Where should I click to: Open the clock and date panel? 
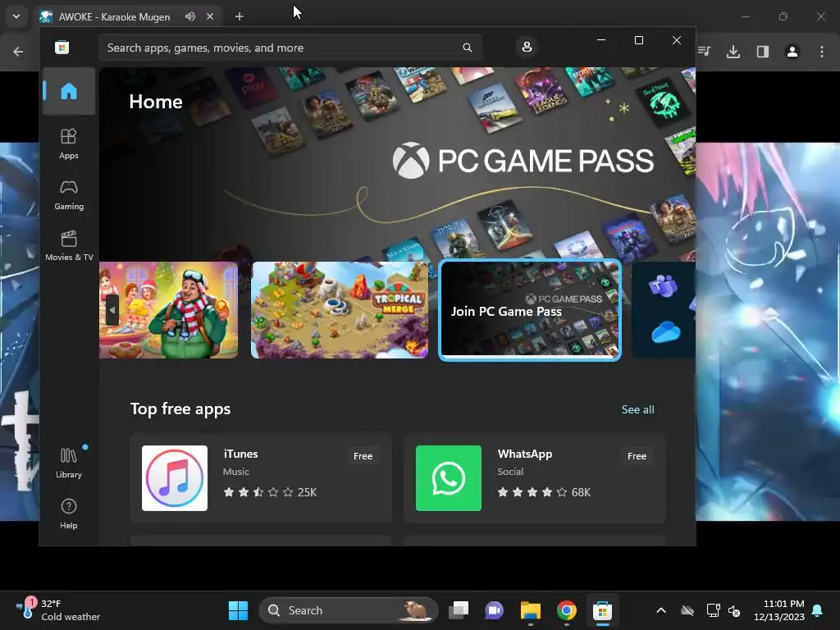[x=779, y=610]
